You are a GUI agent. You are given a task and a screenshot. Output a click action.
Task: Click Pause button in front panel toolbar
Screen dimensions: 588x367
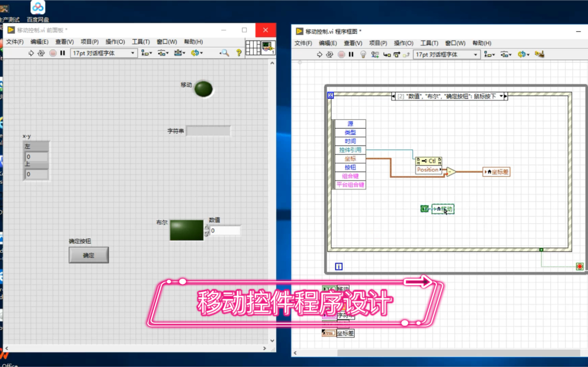tap(63, 53)
